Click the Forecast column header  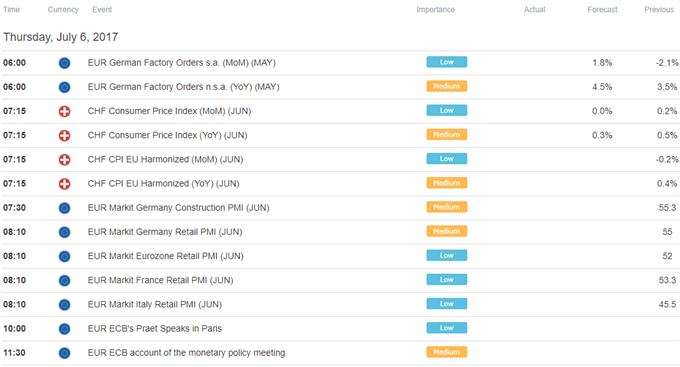point(602,10)
